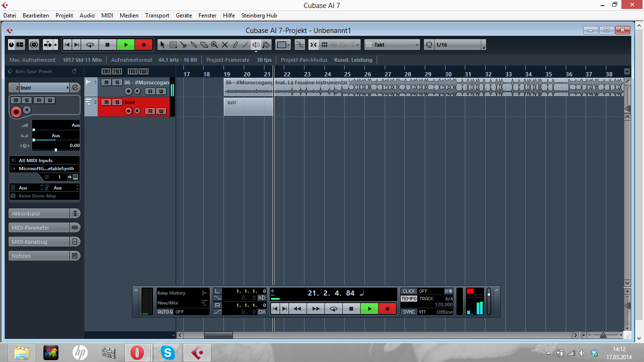
Task: Start playback from the transport panel
Action: coord(370,309)
